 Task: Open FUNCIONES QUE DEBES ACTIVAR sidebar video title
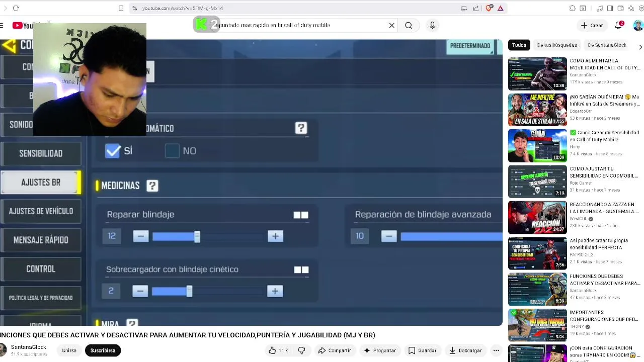point(605,280)
